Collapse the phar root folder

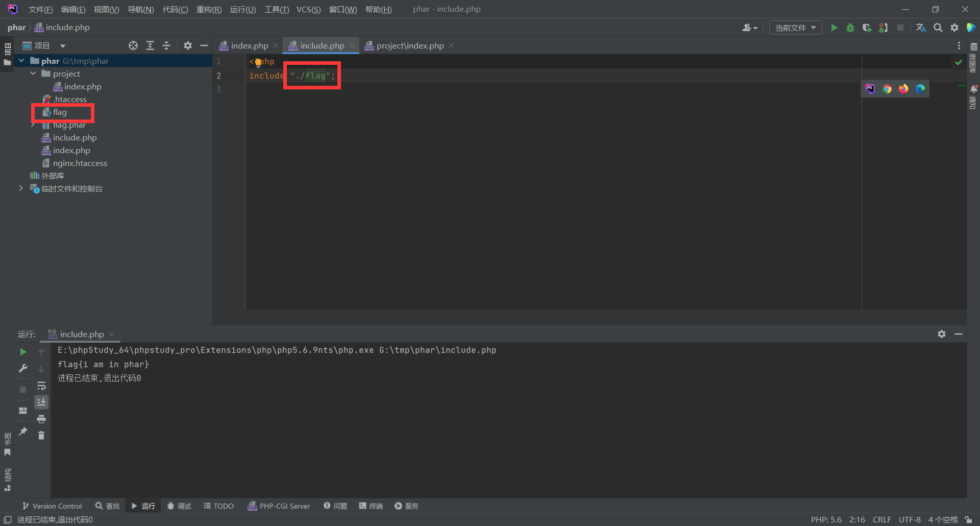click(21, 61)
